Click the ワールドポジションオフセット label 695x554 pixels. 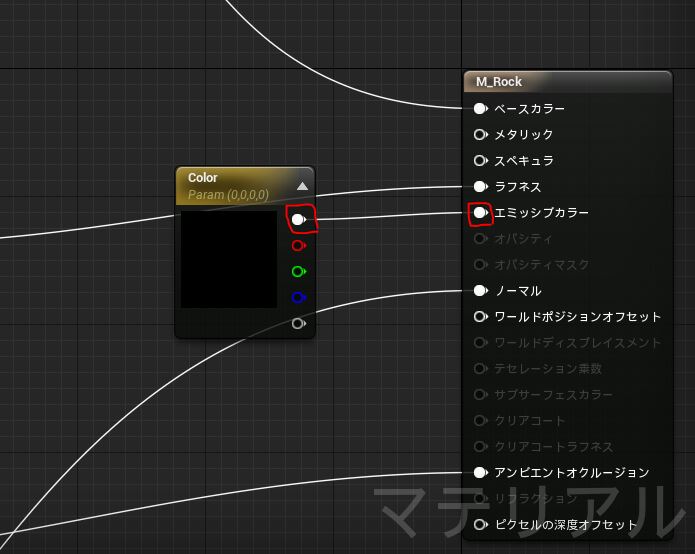click(578, 316)
